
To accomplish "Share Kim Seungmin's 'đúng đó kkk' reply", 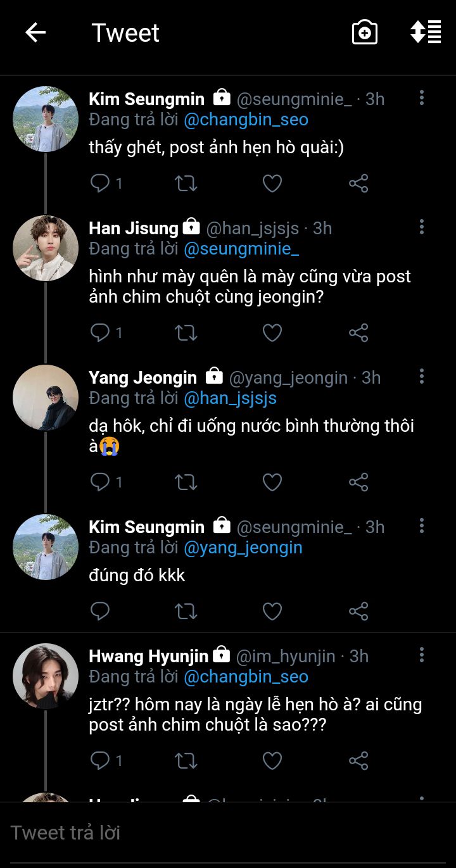I will (358, 612).
